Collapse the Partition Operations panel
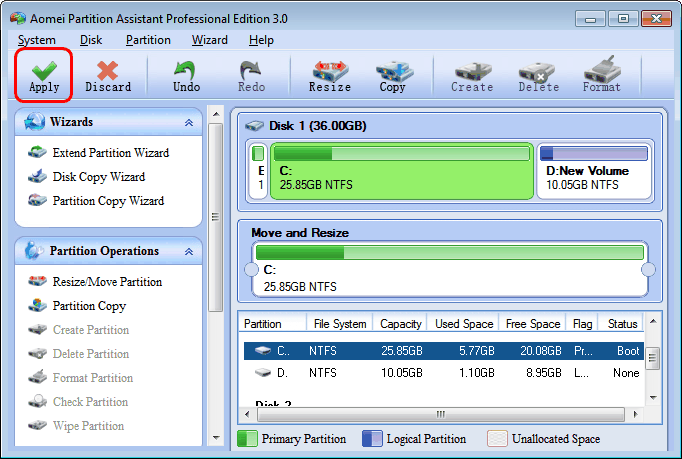Image resolution: width=682 pixels, height=459 pixels. (189, 251)
